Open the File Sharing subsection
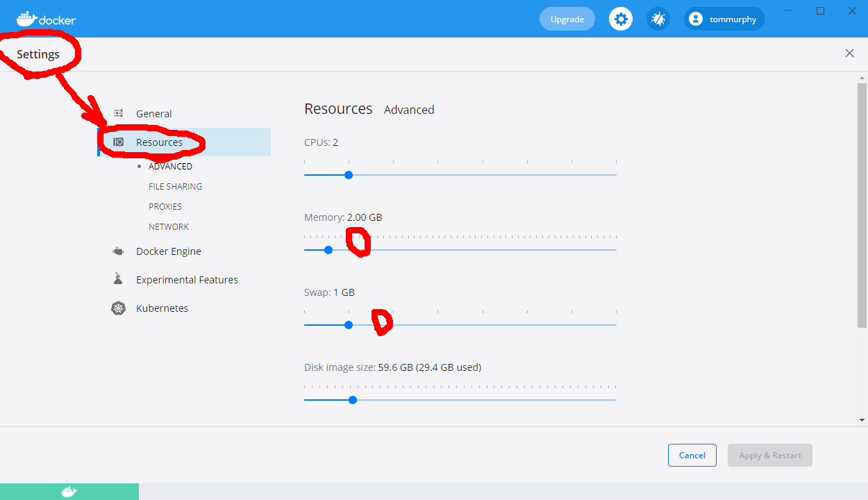The image size is (868, 500). tap(175, 187)
